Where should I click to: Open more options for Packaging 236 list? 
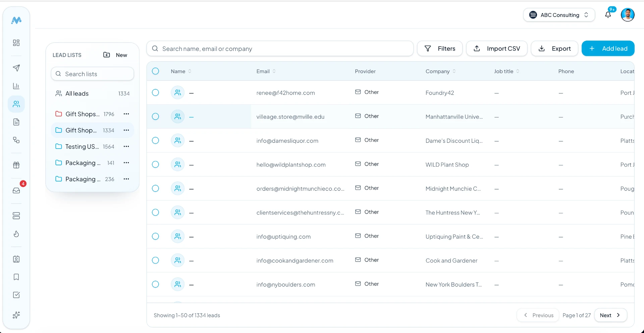click(126, 179)
